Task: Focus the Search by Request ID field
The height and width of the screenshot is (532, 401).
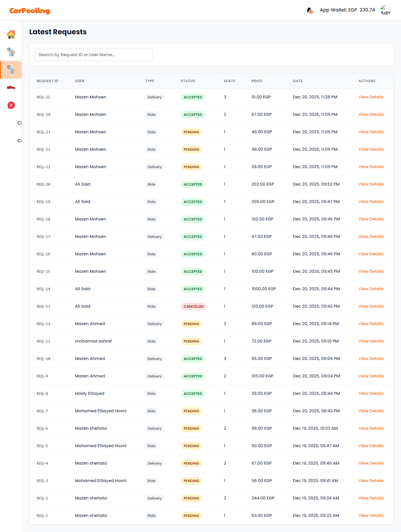Action: point(93,55)
